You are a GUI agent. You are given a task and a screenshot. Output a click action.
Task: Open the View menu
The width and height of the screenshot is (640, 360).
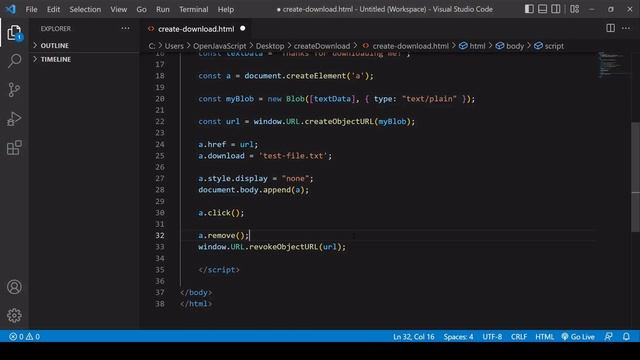tap(118, 9)
